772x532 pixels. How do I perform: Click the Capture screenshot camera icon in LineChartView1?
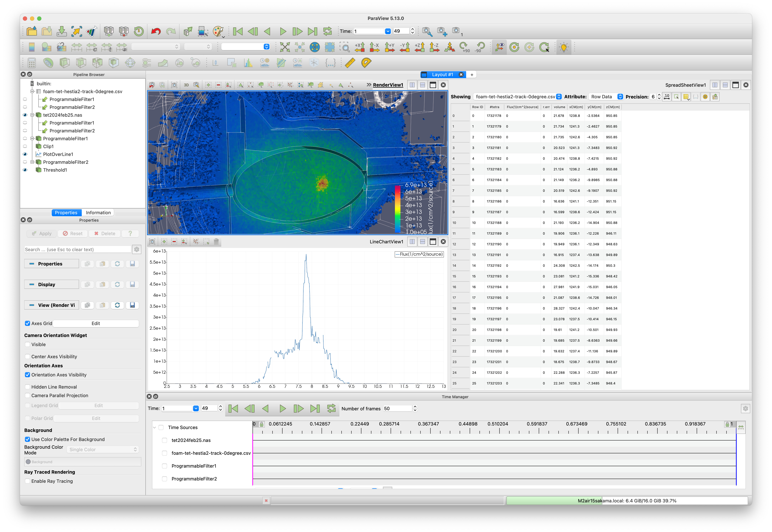coord(152,242)
